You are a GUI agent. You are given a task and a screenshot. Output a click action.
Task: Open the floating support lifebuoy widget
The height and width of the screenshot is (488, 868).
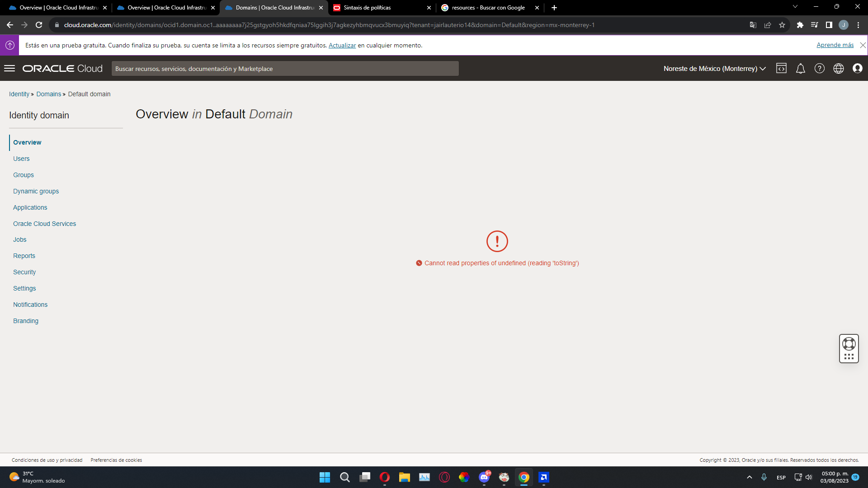(849, 348)
